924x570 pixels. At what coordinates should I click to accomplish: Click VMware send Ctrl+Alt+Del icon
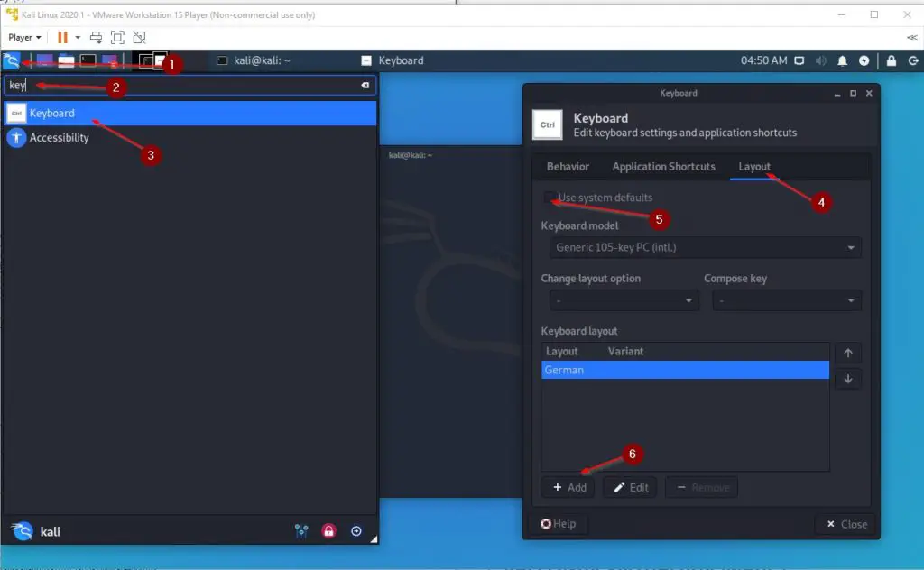tap(96, 38)
